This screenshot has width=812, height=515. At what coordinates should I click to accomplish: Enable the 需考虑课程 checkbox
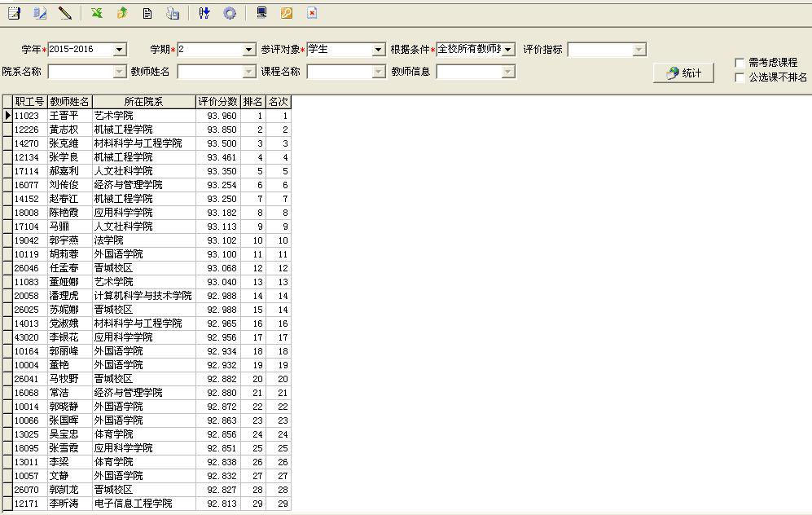point(740,63)
